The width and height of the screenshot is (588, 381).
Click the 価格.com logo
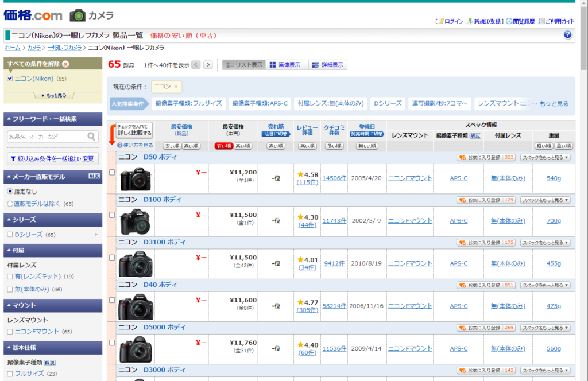click(x=33, y=15)
